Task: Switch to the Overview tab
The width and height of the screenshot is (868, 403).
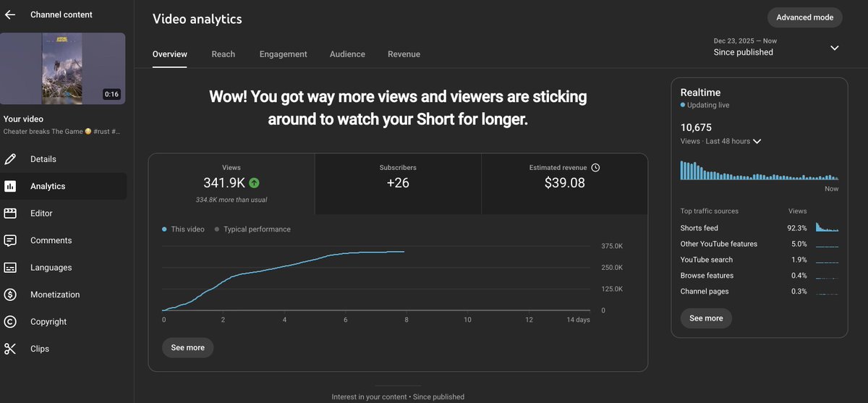Action: [x=170, y=54]
